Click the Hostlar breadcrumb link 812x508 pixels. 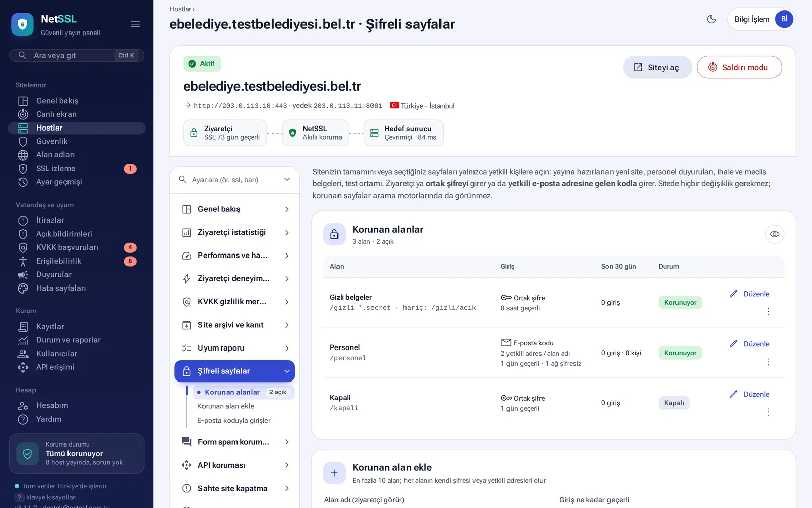point(180,9)
